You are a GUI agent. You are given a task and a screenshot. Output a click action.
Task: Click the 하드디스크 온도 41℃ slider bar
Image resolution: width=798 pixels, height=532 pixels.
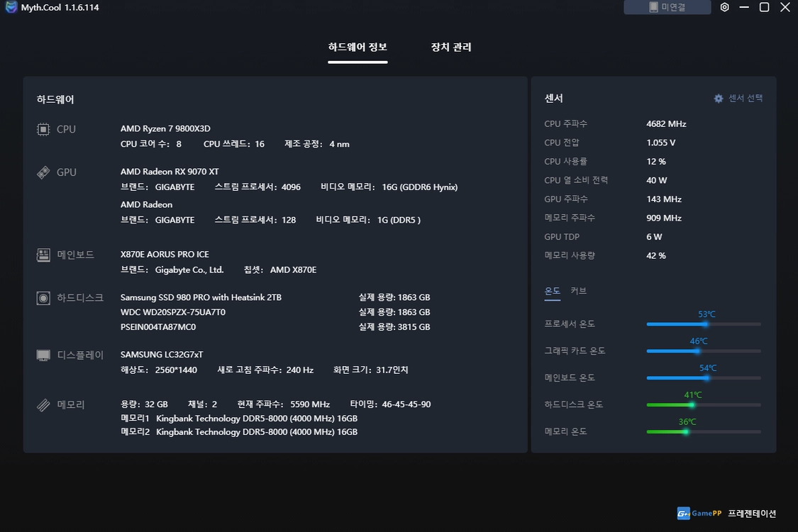point(704,405)
